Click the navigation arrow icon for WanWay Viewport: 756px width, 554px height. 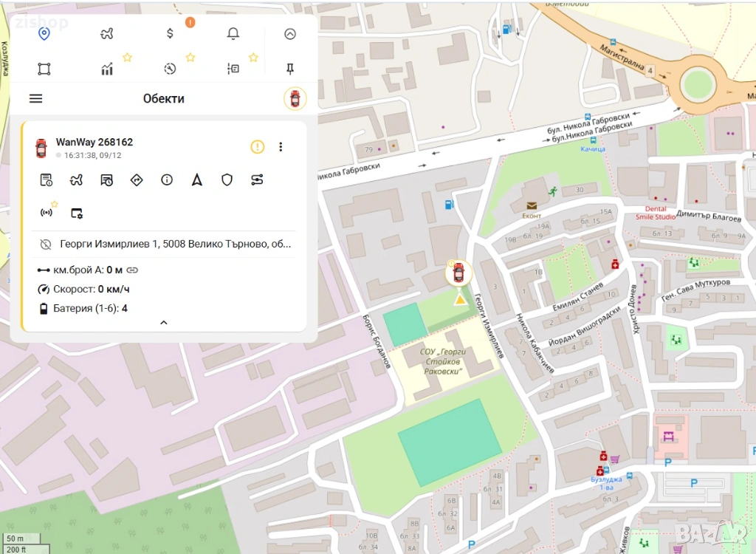point(197,179)
